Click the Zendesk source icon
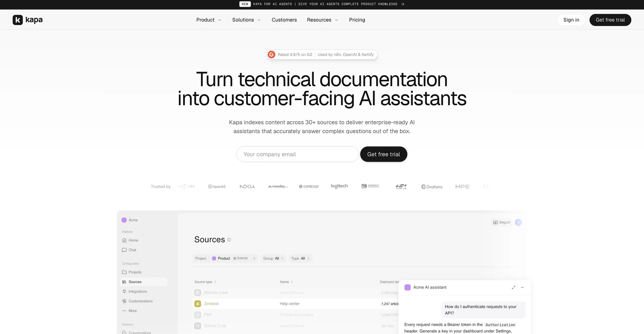 (198, 304)
